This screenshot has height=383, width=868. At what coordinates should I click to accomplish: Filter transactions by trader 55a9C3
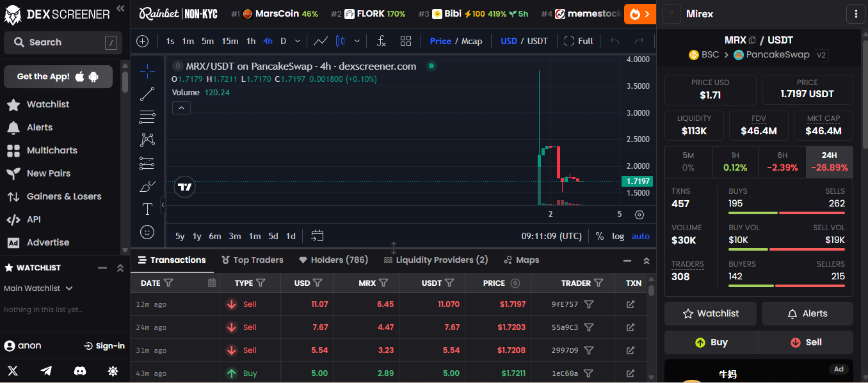coord(589,327)
